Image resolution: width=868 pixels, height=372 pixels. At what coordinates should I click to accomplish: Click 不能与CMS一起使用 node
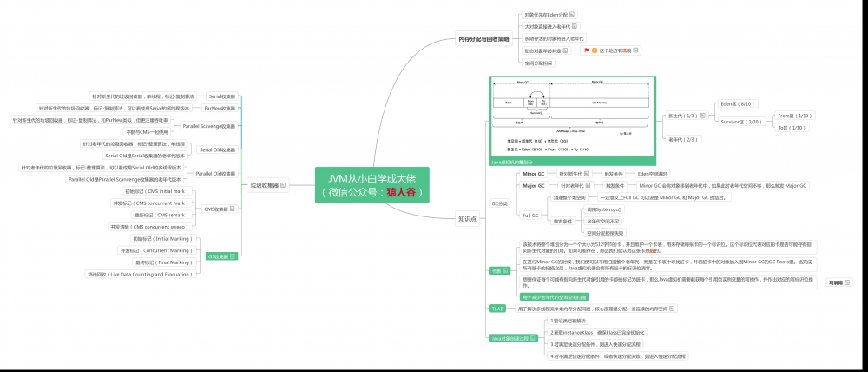[146, 132]
